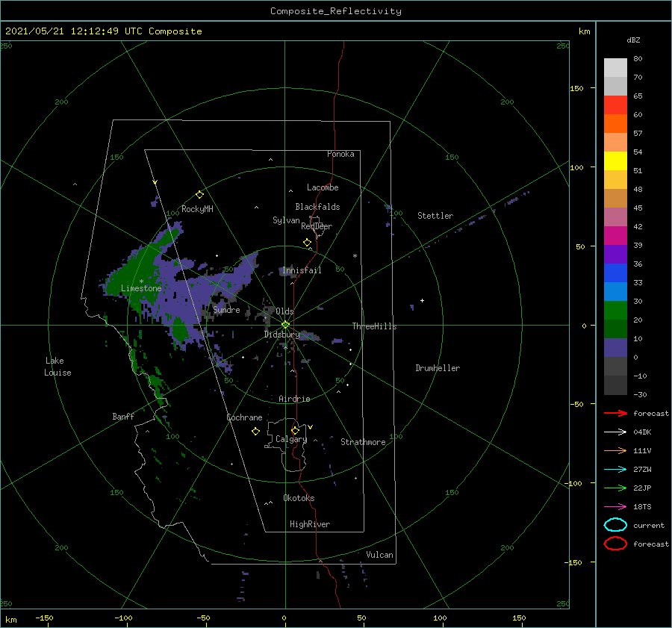Click the Limestone label on map
672x628 pixels.
pyautogui.click(x=141, y=288)
